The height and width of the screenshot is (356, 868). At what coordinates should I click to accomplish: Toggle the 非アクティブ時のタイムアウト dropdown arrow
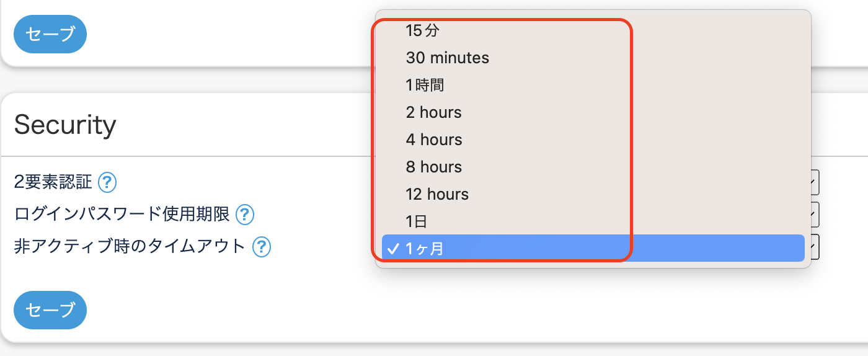click(815, 248)
